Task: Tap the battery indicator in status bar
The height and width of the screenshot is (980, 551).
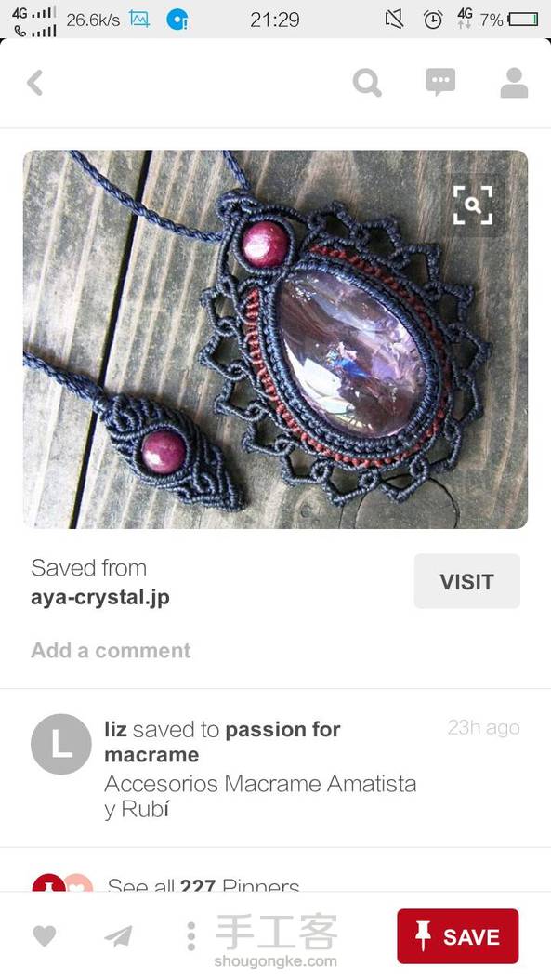Action: (523, 20)
